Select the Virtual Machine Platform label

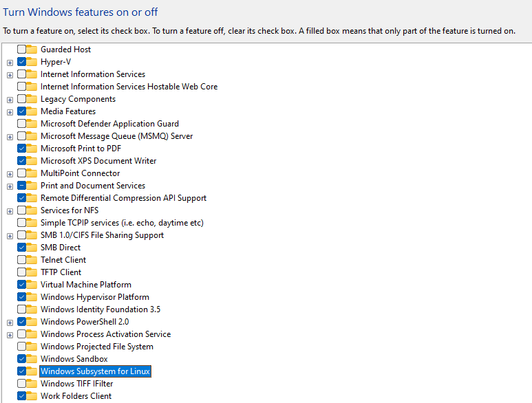pyautogui.click(x=86, y=285)
